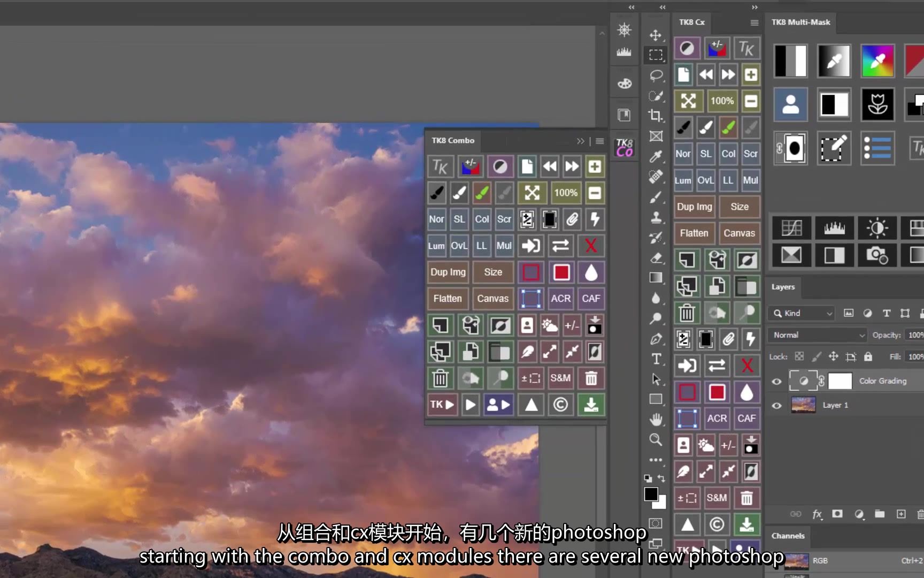Screen dimensions: 924x578
Task: Open the TK8 Cx panel menu
Action: (754, 22)
